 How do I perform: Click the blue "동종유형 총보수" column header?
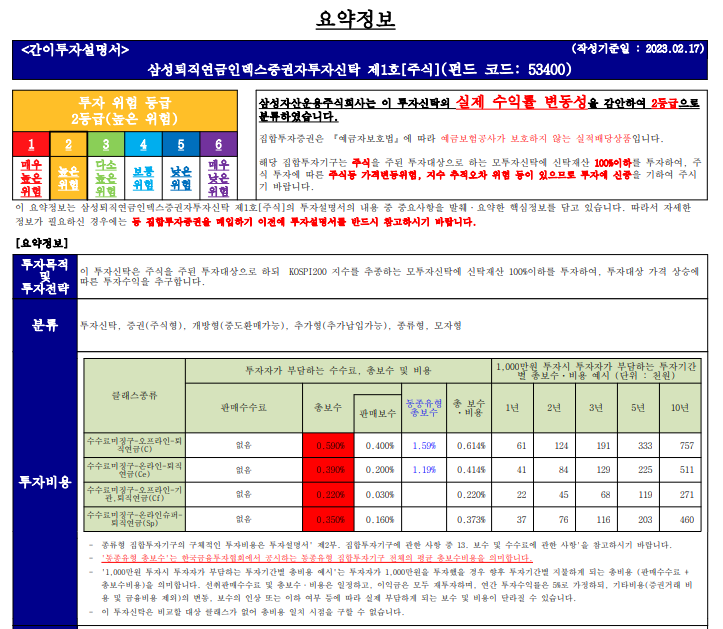click(424, 408)
